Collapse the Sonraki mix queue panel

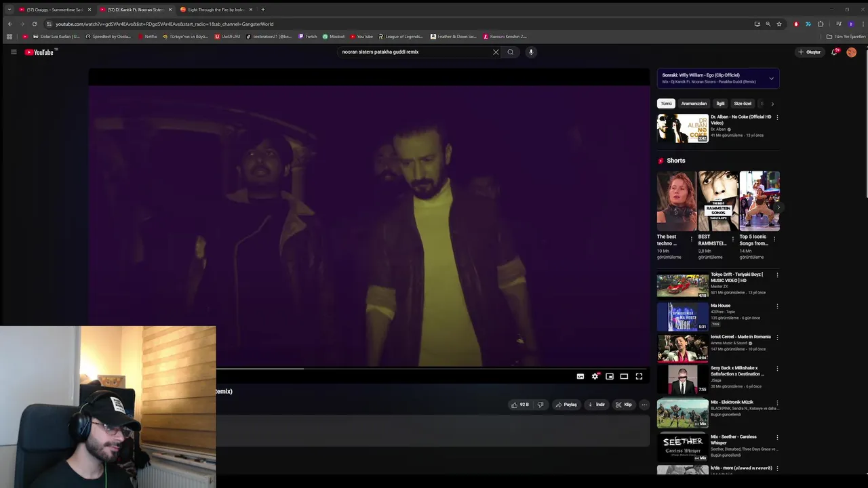771,79
